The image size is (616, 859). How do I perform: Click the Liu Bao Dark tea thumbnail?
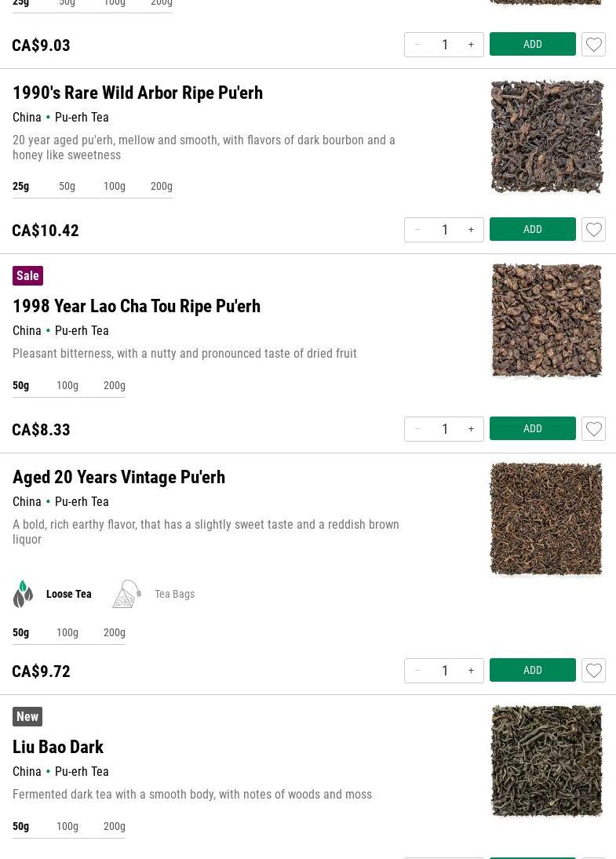coord(546,761)
